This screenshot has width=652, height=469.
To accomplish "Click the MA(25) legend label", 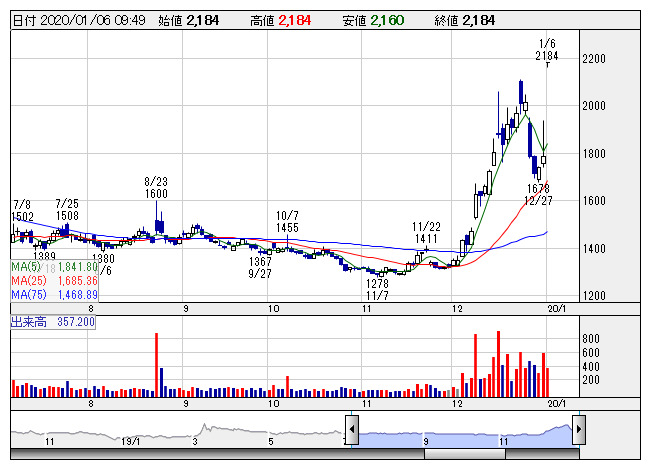I will (54, 281).
